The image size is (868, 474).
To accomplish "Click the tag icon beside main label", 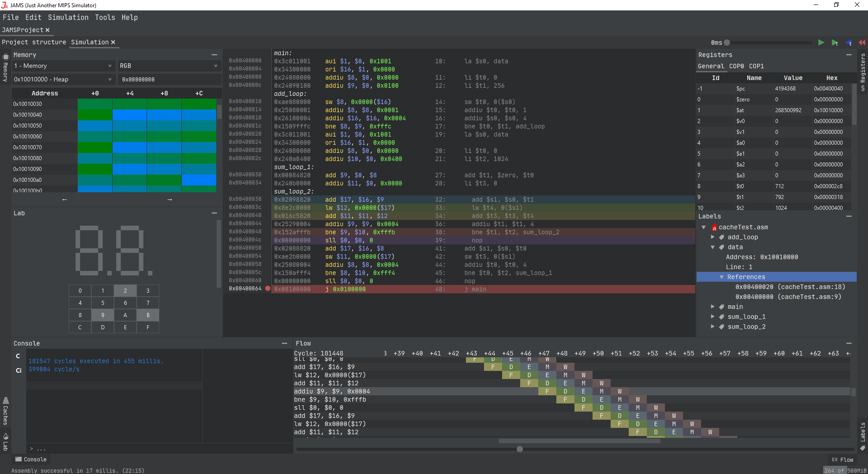I will pos(722,307).
